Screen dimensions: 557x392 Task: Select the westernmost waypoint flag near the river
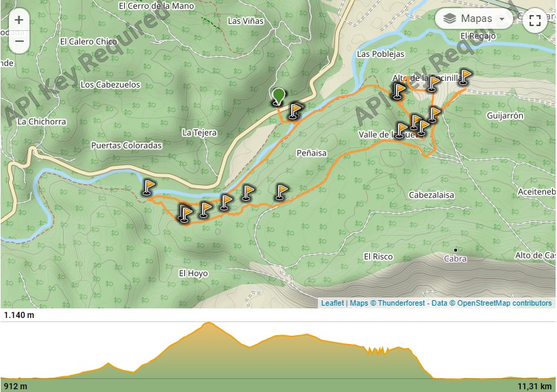(x=149, y=187)
